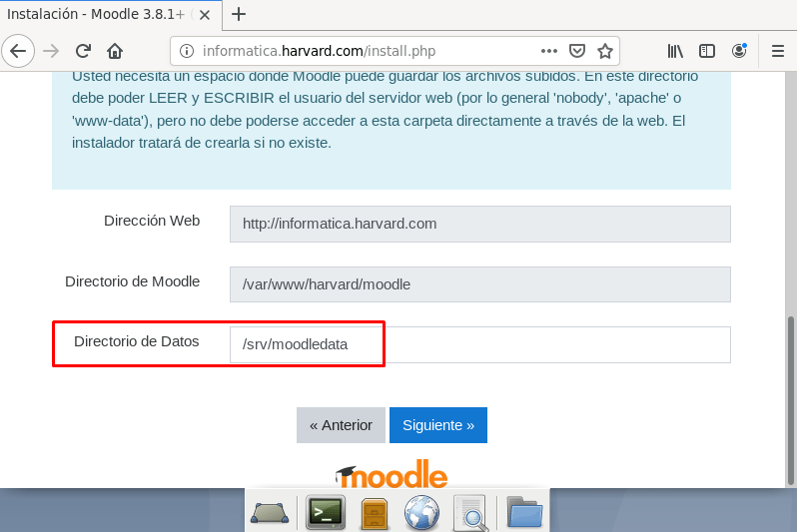Save page to Pocket
Screen dimensions: 797x532
(577, 51)
